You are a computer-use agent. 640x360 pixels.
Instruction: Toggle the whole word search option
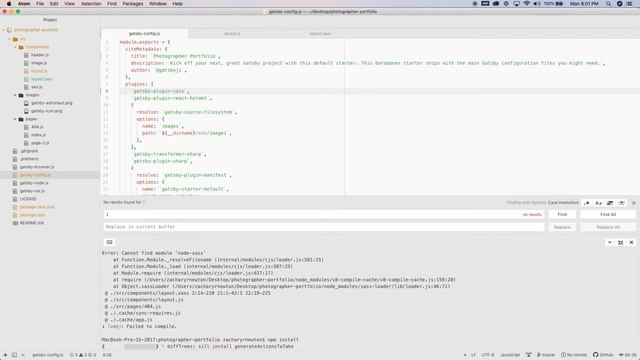[x=621, y=203]
